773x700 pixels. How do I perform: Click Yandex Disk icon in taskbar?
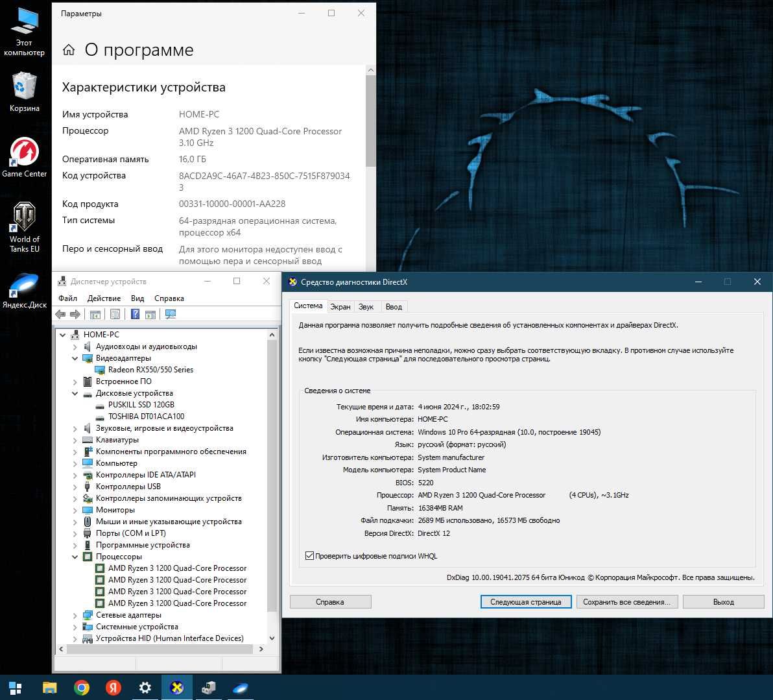(x=241, y=688)
